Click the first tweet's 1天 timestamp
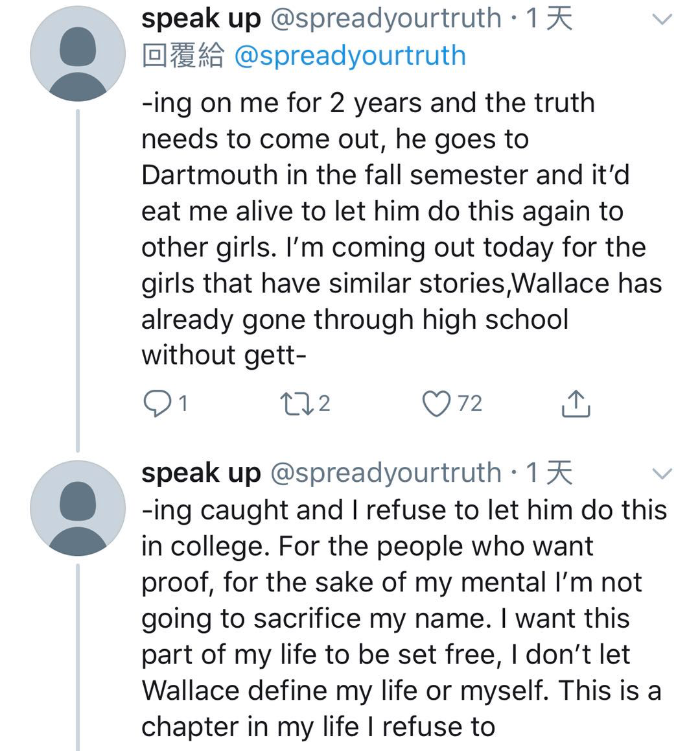The image size is (700, 751). point(549,19)
